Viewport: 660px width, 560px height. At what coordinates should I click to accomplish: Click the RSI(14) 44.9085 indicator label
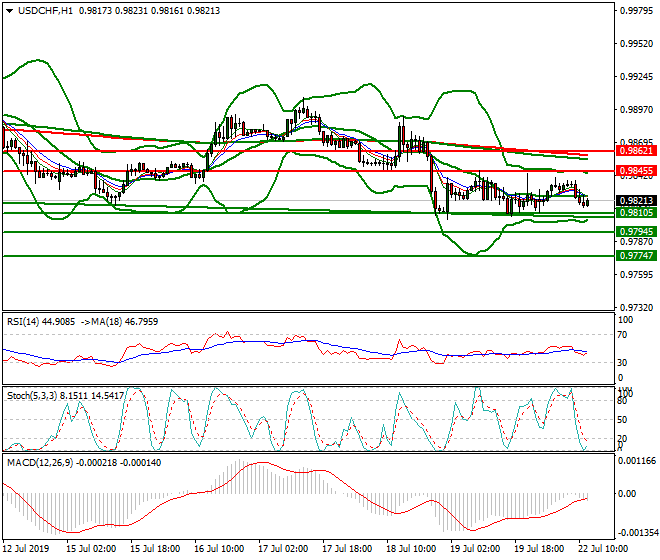(41, 322)
